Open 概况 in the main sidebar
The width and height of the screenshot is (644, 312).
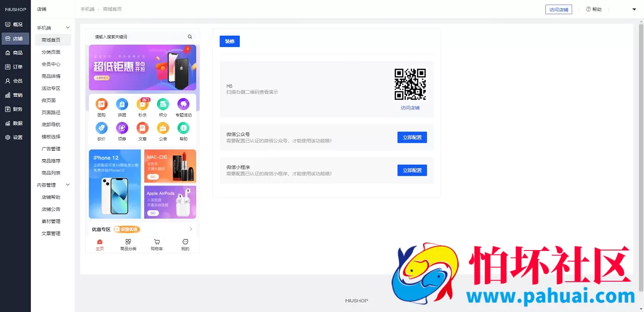click(15, 24)
